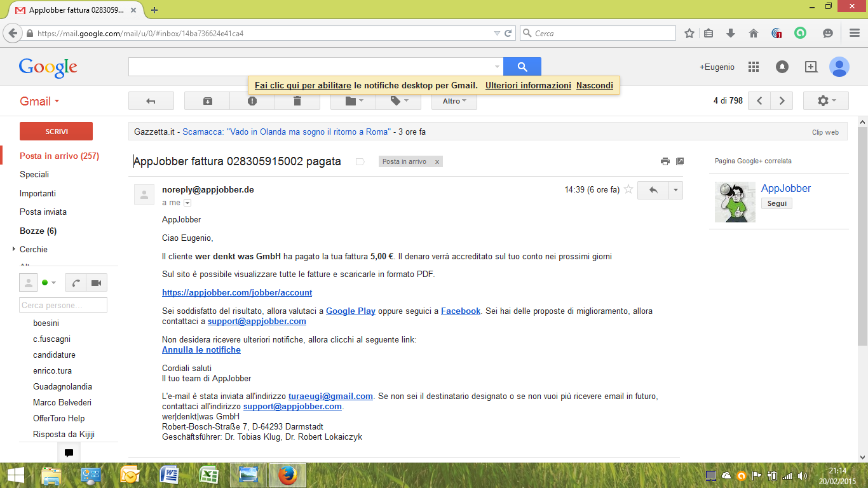Show details next to 'a me'
The height and width of the screenshot is (488, 868).
point(187,203)
